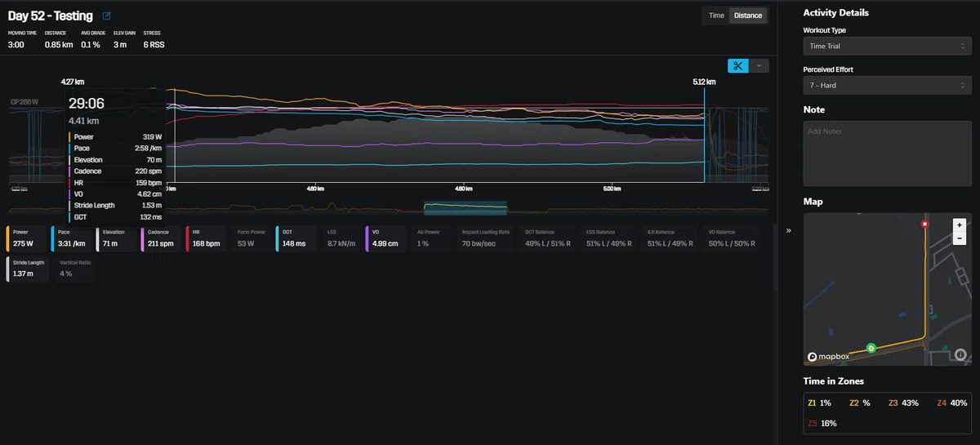Image resolution: width=980 pixels, height=445 pixels.
Task: Zoom in the map with plus button
Action: pos(959,224)
